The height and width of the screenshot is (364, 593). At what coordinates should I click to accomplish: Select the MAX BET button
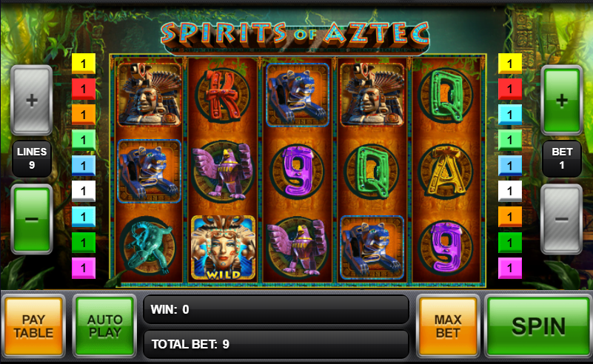coord(448,326)
